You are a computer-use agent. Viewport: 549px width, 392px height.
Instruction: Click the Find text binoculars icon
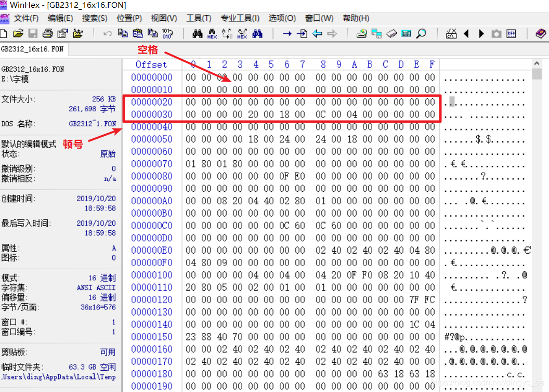point(198,34)
